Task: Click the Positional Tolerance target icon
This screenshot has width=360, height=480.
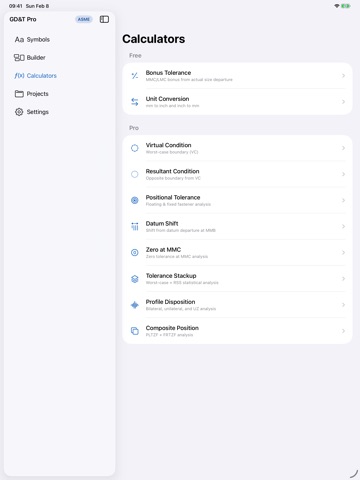Action: tap(135, 200)
